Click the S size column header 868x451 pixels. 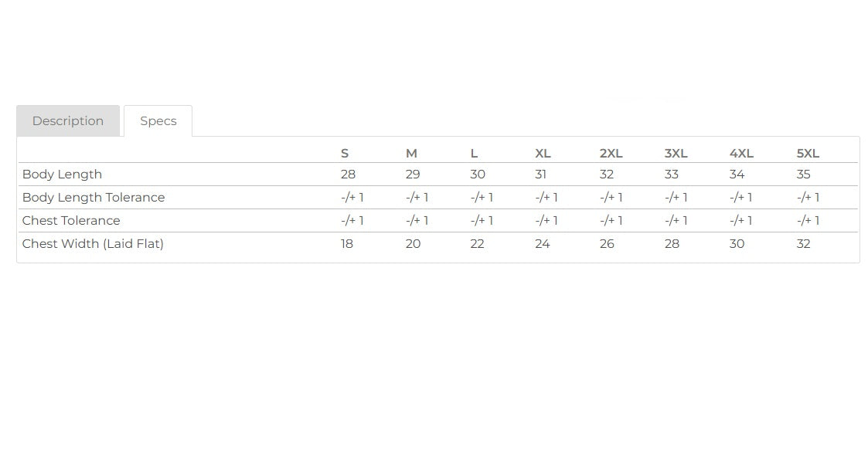click(344, 153)
